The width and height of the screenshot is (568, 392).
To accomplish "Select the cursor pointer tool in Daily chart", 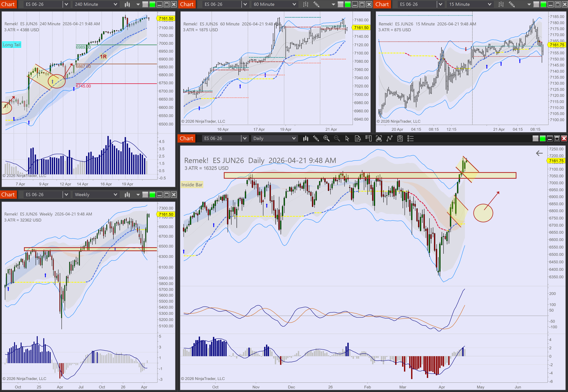I will (347, 138).
